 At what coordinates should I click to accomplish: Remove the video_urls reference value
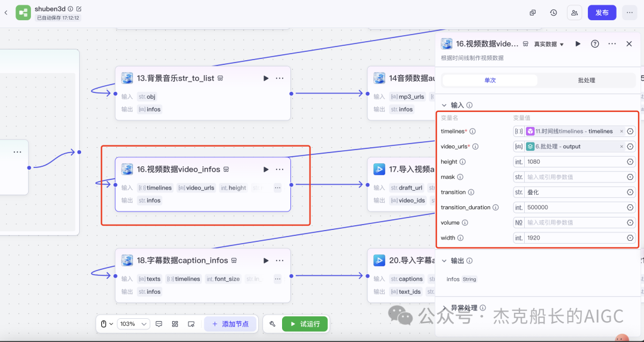621,147
